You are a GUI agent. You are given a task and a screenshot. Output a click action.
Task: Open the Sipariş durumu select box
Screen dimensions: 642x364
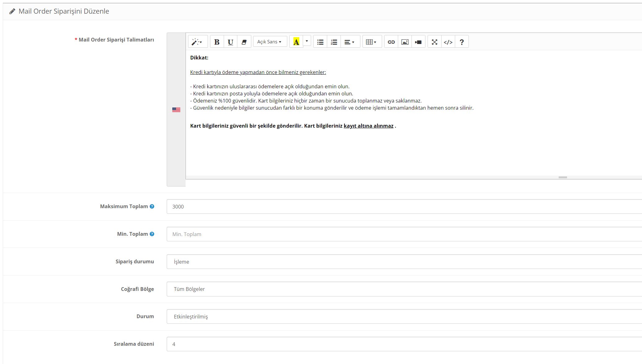tap(403, 262)
